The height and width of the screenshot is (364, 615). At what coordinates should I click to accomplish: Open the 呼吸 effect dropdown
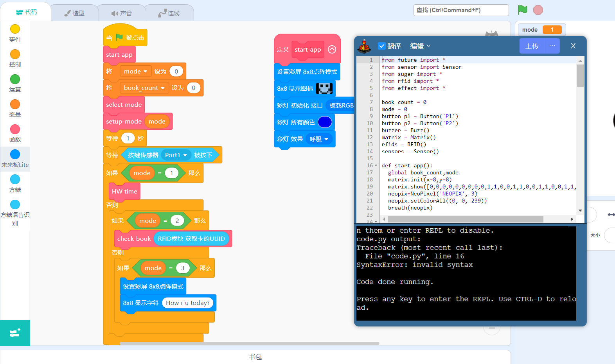319,139
